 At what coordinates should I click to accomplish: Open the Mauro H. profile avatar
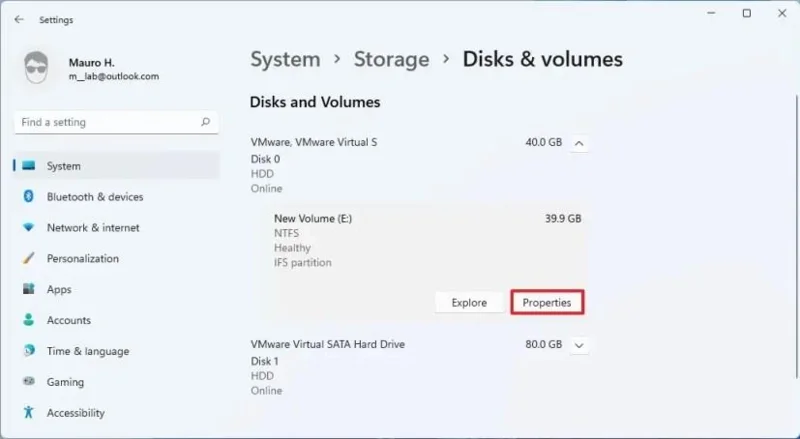click(x=36, y=67)
